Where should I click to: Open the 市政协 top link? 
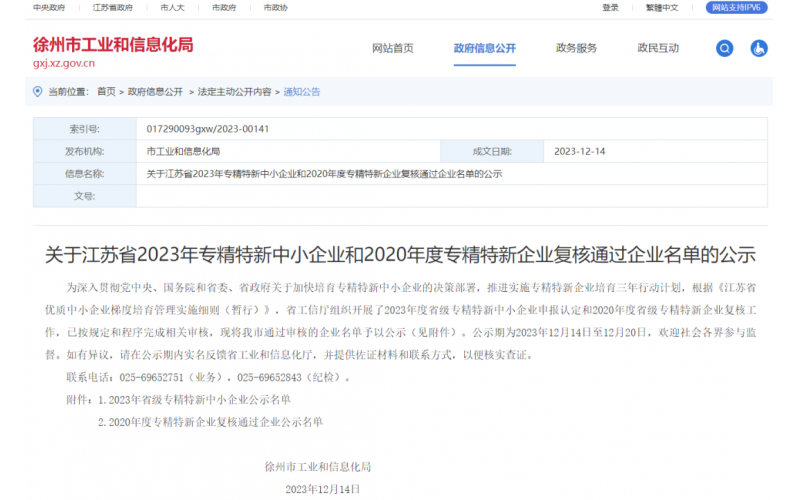click(276, 8)
